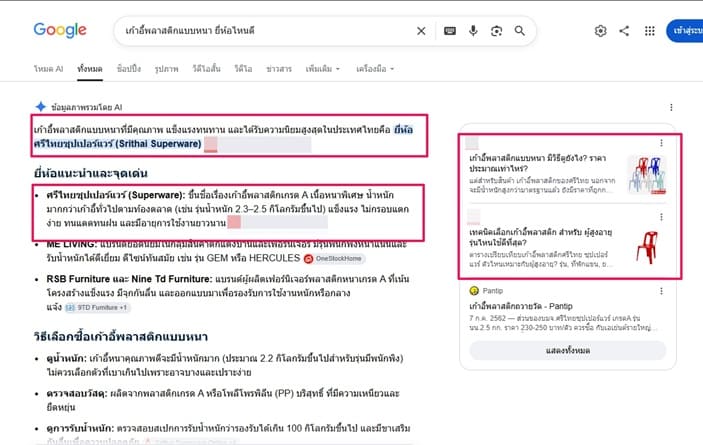
Task: Open the Shopping tab
Action: (x=129, y=69)
